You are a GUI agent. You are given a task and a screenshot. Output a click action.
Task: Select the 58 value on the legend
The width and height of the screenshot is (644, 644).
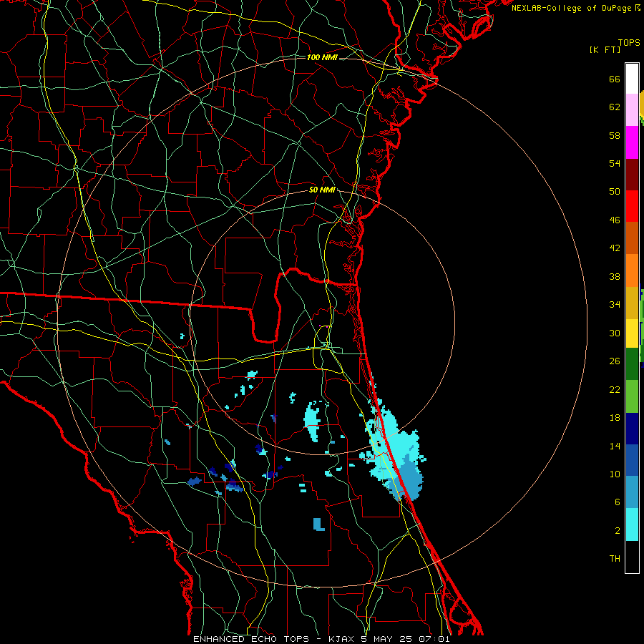click(x=615, y=135)
